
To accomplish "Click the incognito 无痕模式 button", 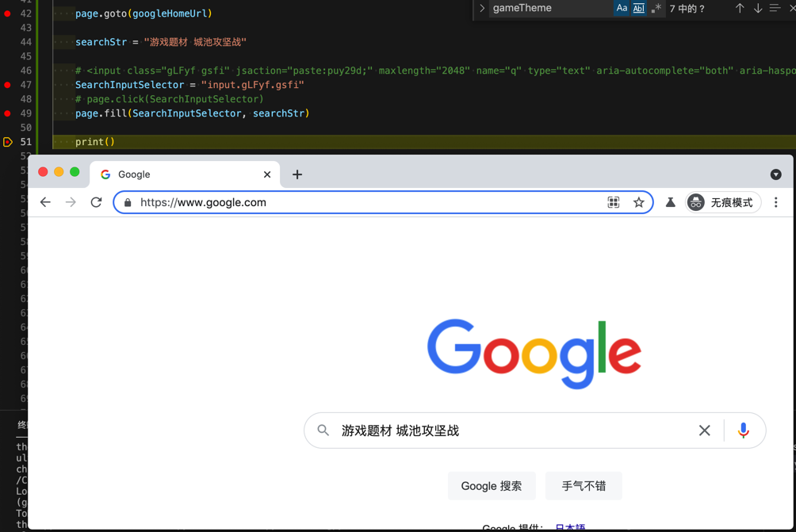I will (x=723, y=202).
